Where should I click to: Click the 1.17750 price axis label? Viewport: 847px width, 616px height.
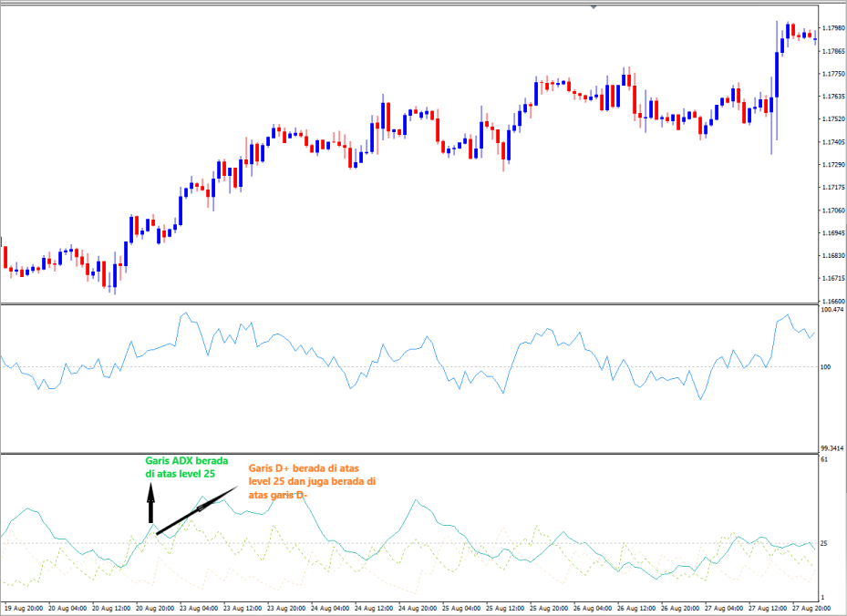click(x=833, y=74)
